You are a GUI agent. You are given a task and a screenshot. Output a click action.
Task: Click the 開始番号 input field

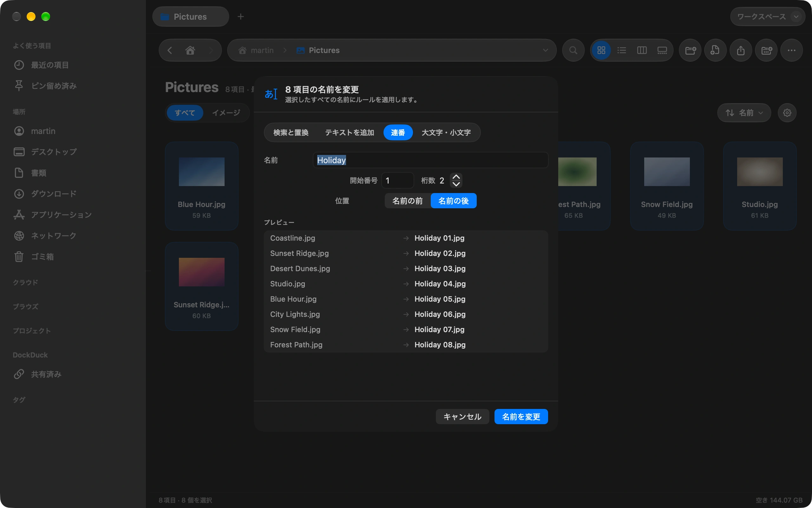point(398,181)
